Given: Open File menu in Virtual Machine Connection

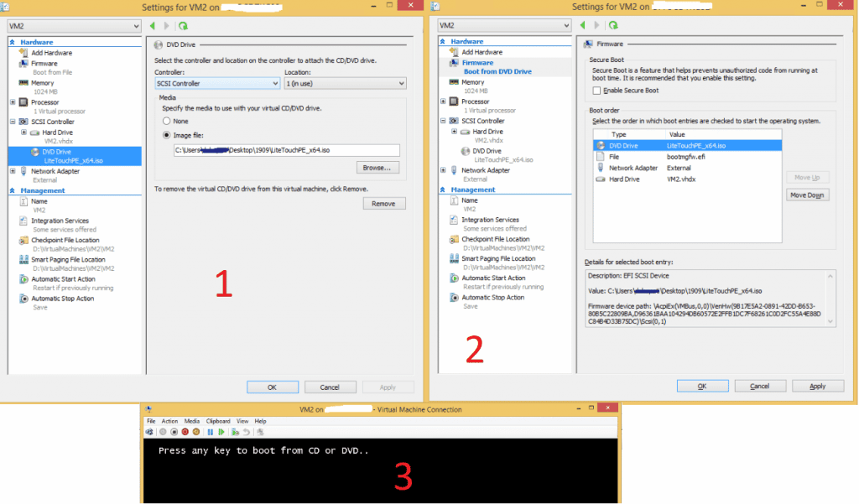Looking at the screenshot, I should [151, 421].
